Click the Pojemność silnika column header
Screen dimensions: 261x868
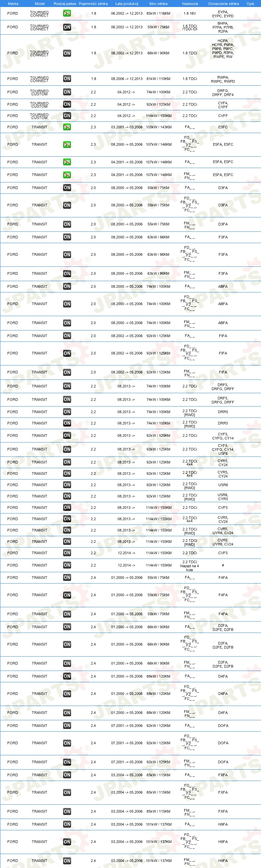tap(93, 4)
